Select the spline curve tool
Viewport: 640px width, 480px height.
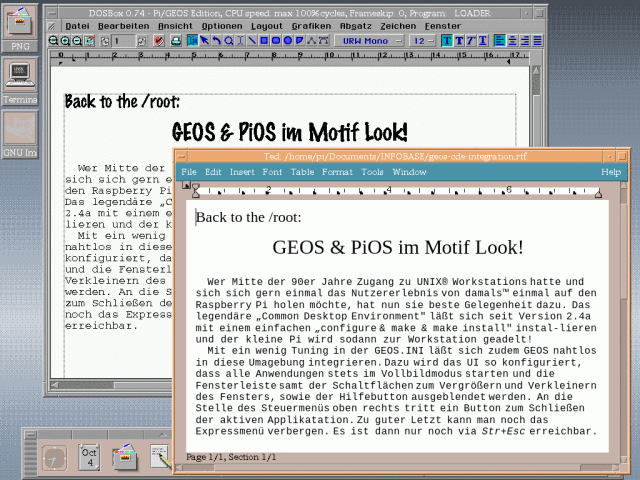[324, 41]
